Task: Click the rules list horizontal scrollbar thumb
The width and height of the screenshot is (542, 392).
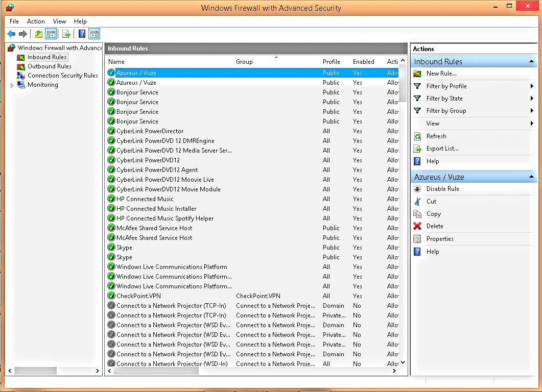Action: point(156,371)
